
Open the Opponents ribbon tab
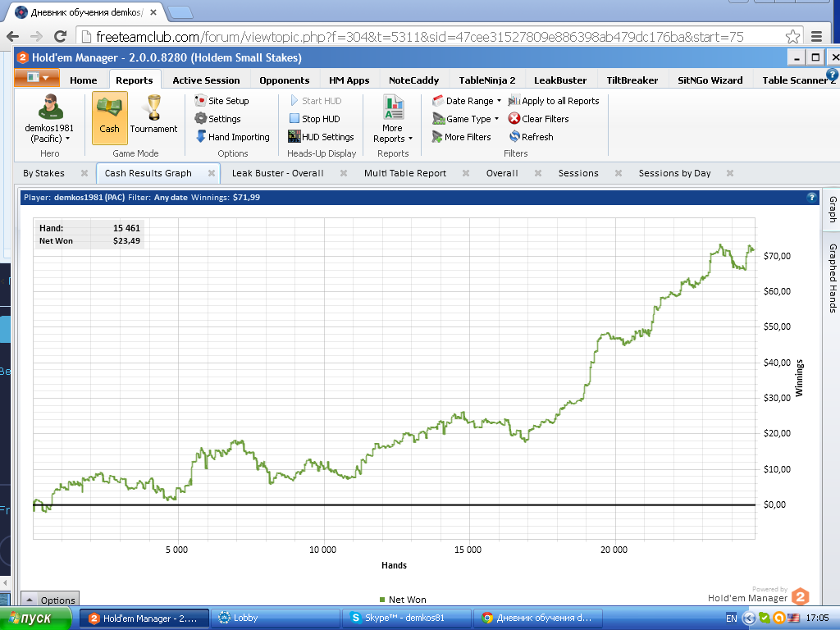[285, 80]
